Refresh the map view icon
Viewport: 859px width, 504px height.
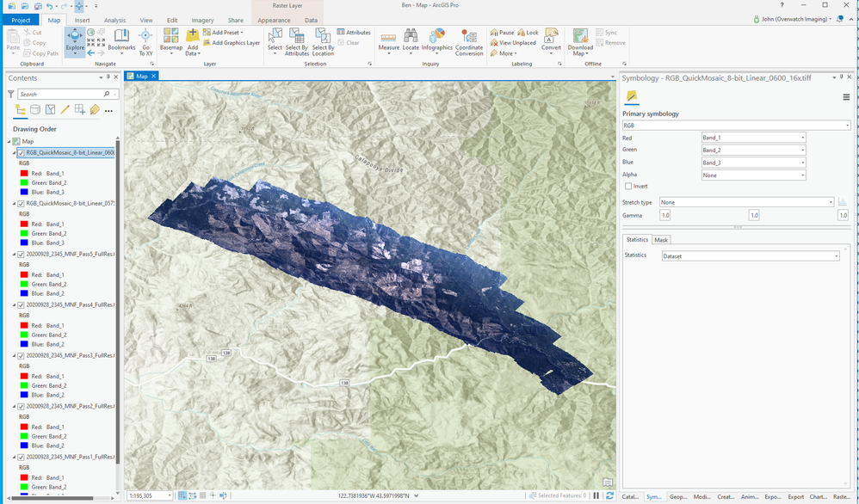coord(609,495)
